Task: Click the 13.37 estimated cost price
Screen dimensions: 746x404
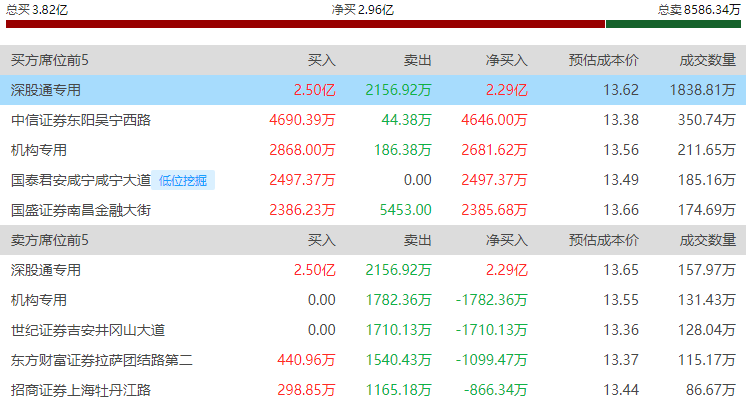Action: coord(621,360)
